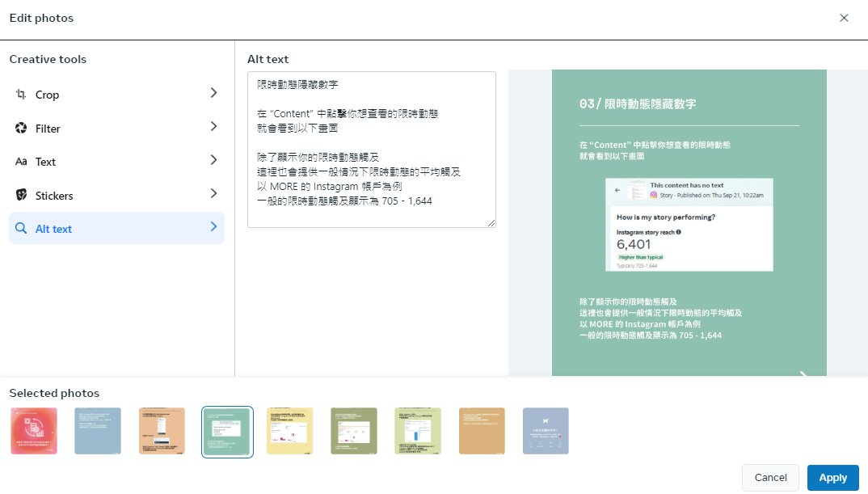Click the Filter tool icon

point(21,128)
